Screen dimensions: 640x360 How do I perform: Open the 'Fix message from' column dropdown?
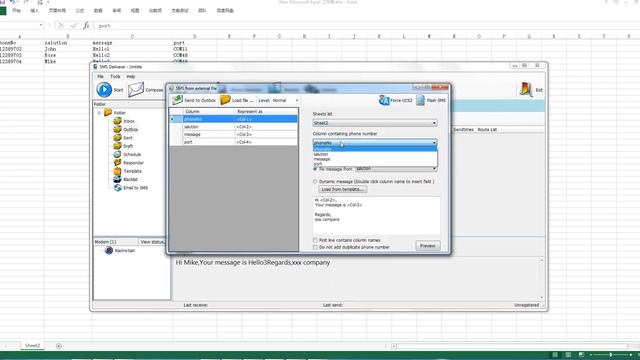(396, 169)
